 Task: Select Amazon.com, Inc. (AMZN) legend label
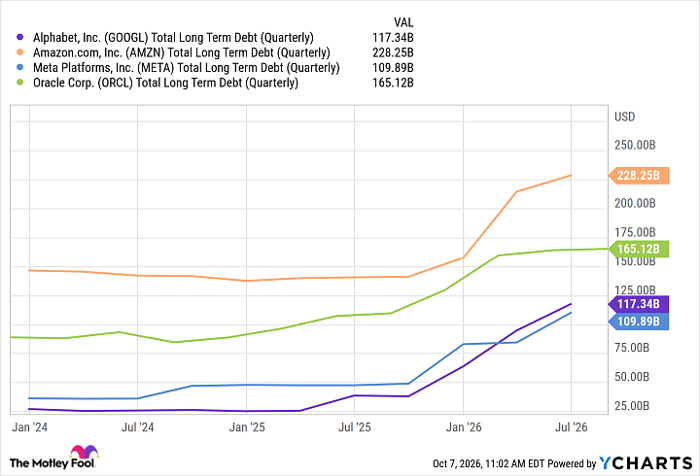[182, 53]
